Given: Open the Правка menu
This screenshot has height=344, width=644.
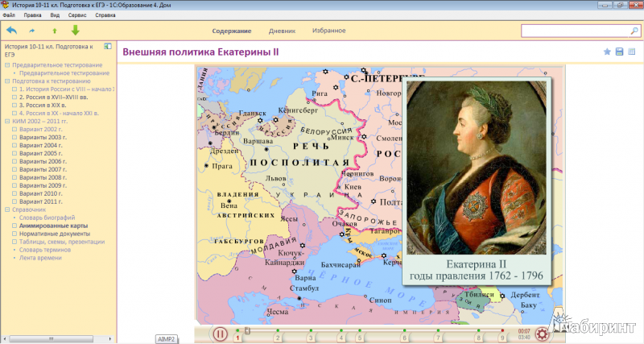Looking at the screenshot, I should tap(32, 15).
